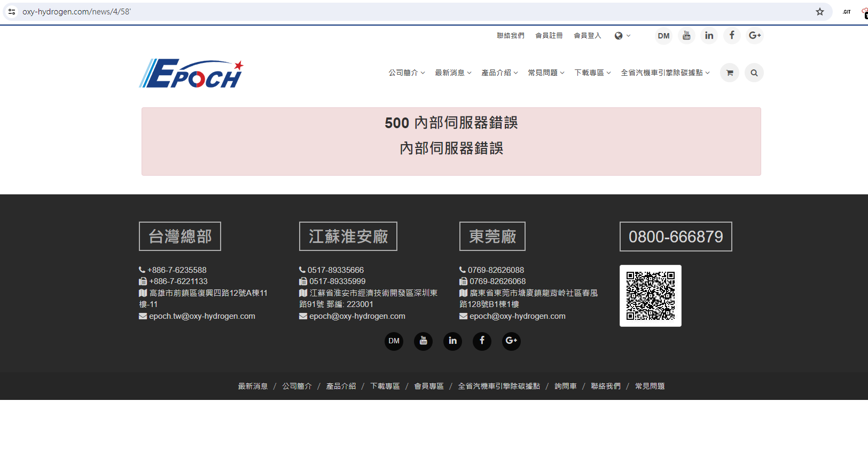Screen dimensions: 868x456
Task: Click the browser address bar URL
Action: [x=76, y=12]
